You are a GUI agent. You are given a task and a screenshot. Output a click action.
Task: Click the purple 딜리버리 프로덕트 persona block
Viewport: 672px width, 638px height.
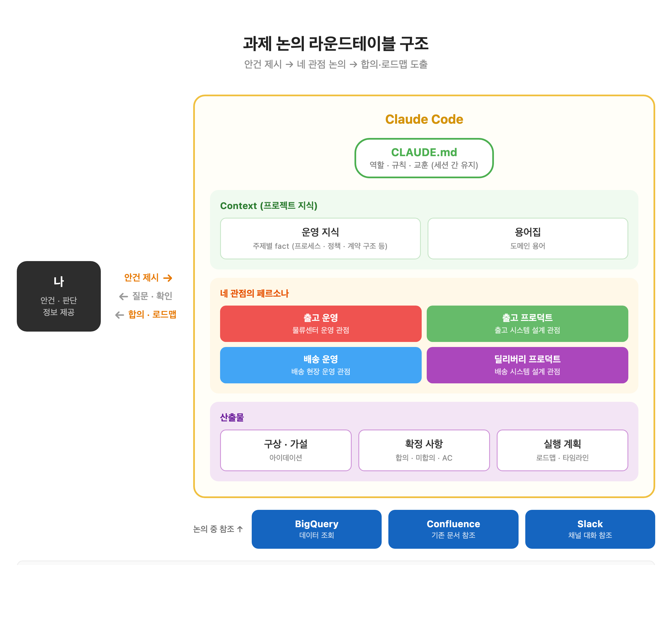point(527,365)
